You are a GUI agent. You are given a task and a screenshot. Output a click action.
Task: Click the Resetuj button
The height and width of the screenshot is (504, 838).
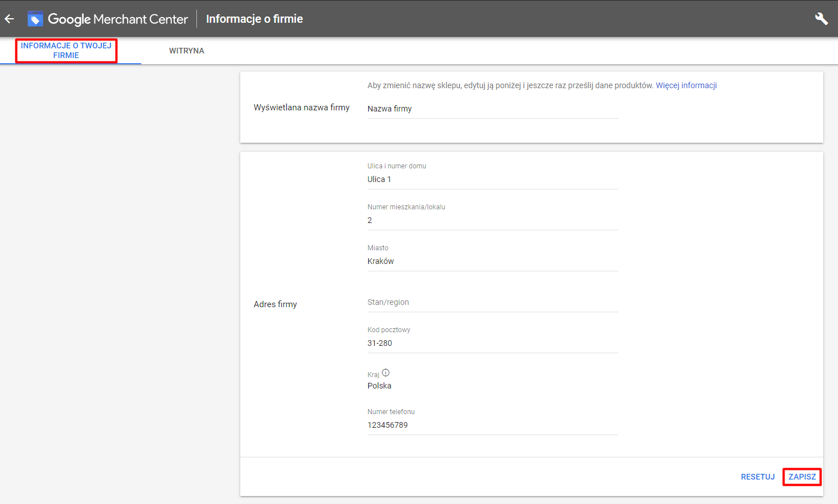[x=757, y=477]
